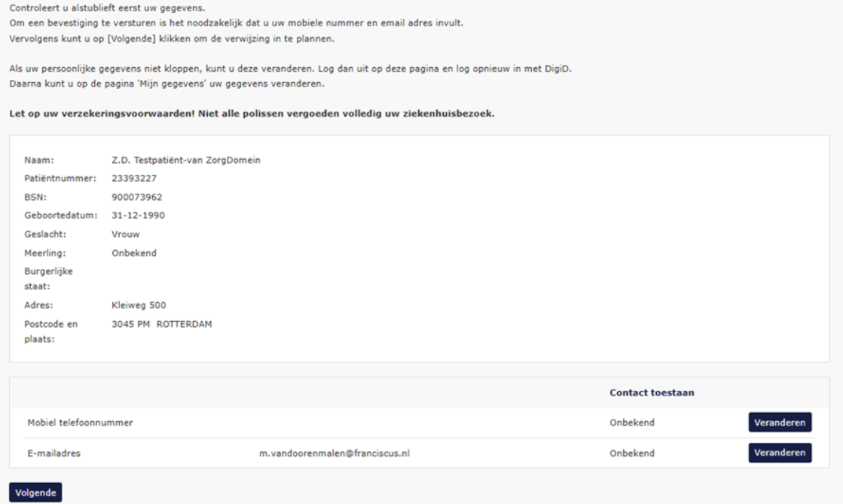This screenshot has width=843, height=504.
Task: Click Onbekend status in Mobiel telefoonnummer row
Action: coord(631,423)
